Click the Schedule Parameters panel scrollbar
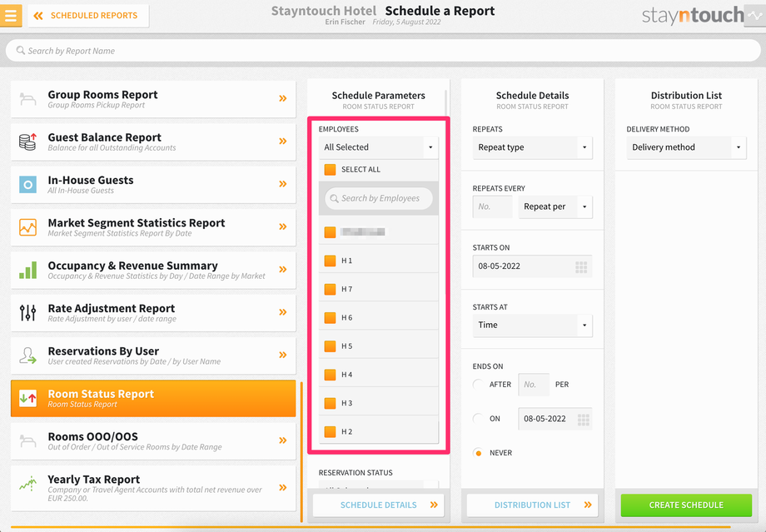The height and width of the screenshot is (532, 766). tap(446, 102)
